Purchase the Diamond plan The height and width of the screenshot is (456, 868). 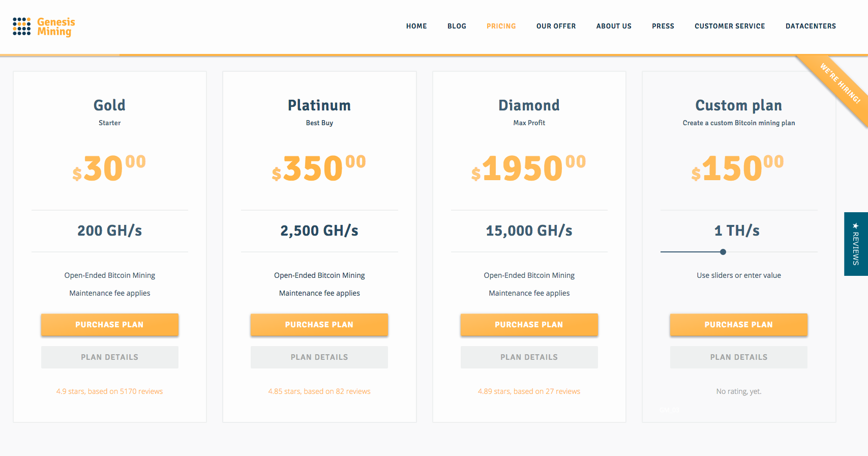[529, 325]
